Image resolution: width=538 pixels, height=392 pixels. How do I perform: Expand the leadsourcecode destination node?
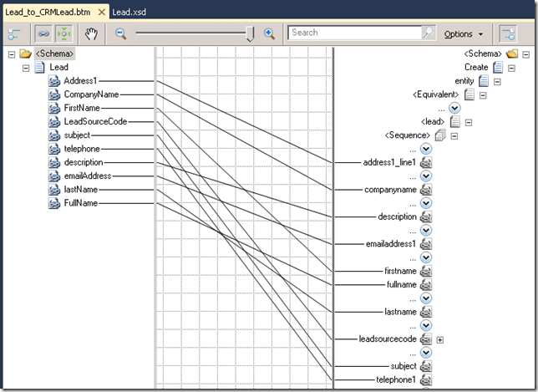click(x=440, y=340)
